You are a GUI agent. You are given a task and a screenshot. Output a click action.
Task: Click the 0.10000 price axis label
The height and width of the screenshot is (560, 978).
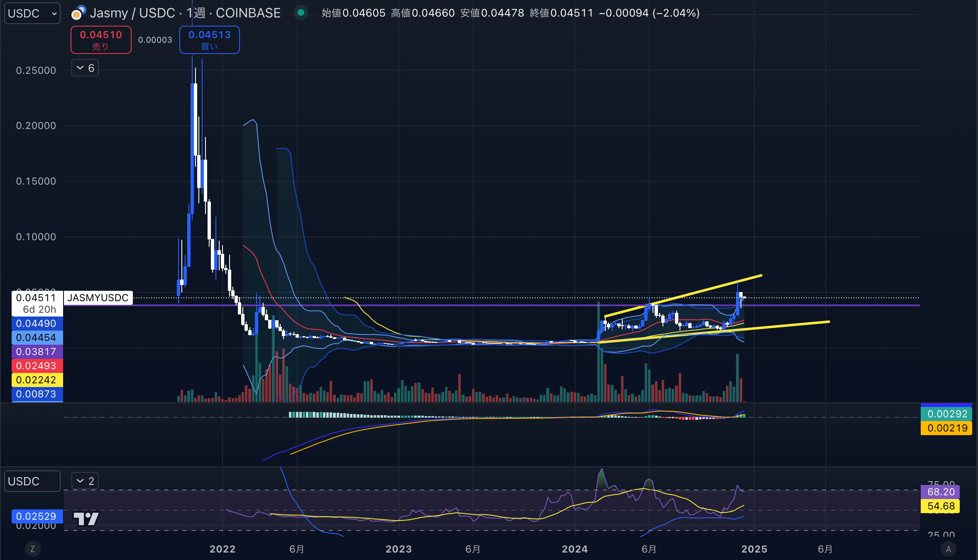(x=36, y=237)
